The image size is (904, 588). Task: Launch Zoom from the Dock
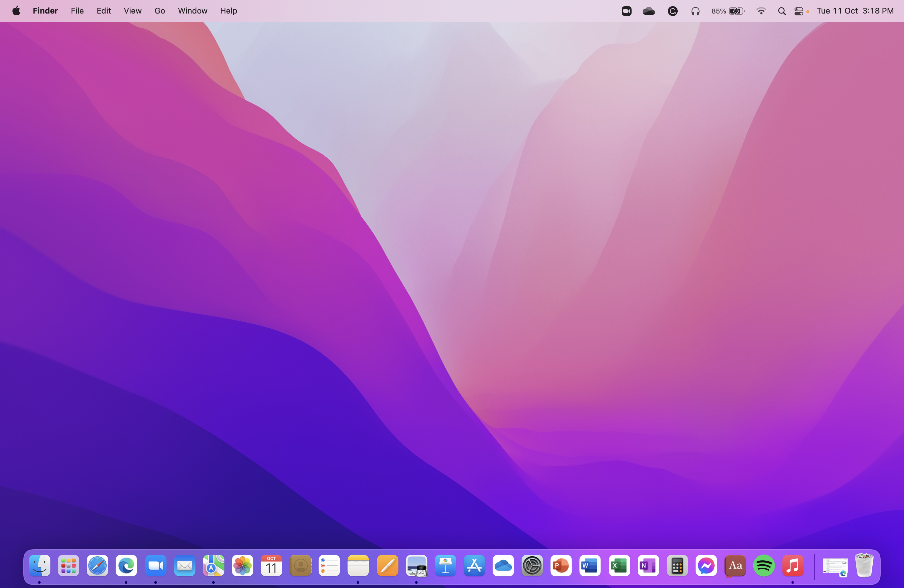click(156, 566)
